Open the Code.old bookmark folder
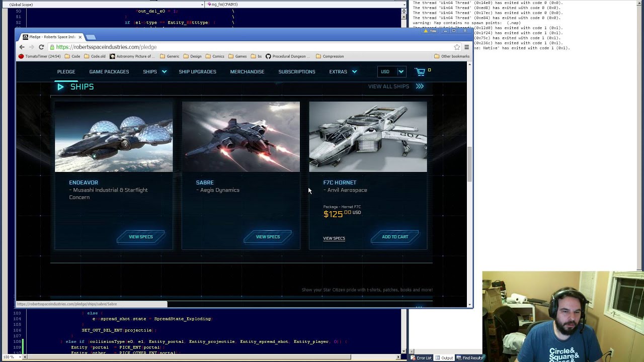The image size is (644, 362). (95, 56)
